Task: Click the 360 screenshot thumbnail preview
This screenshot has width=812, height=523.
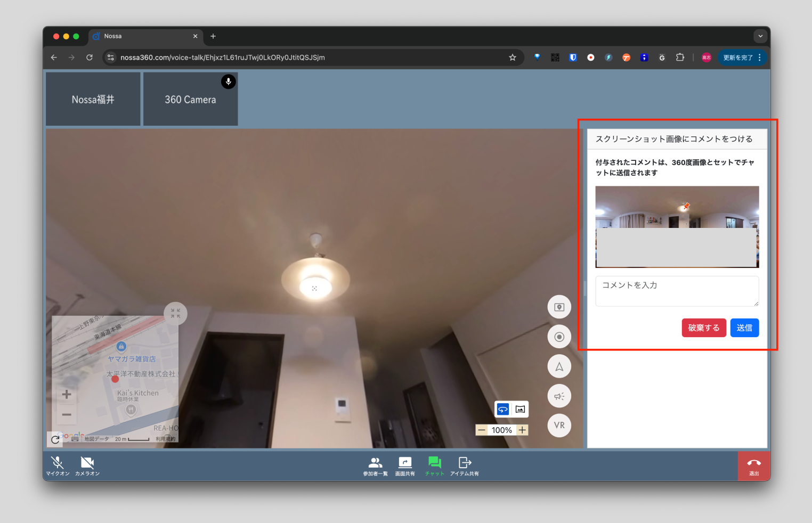Action: coord(677,227)
